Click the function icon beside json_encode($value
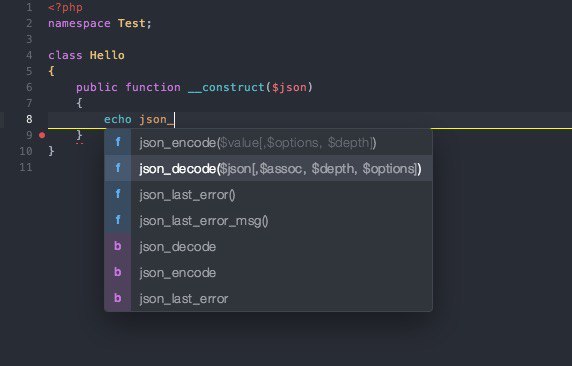Image resolution: width=572 pixels, height=366 pixels. point(117,142)
